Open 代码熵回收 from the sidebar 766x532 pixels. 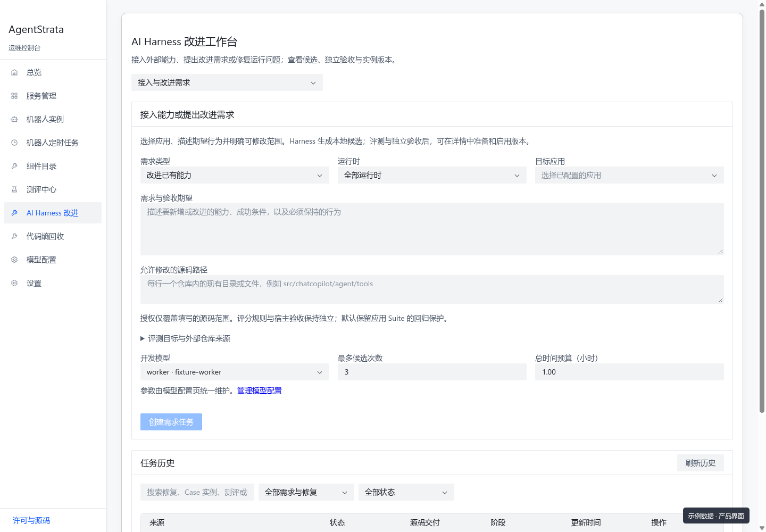53,236
